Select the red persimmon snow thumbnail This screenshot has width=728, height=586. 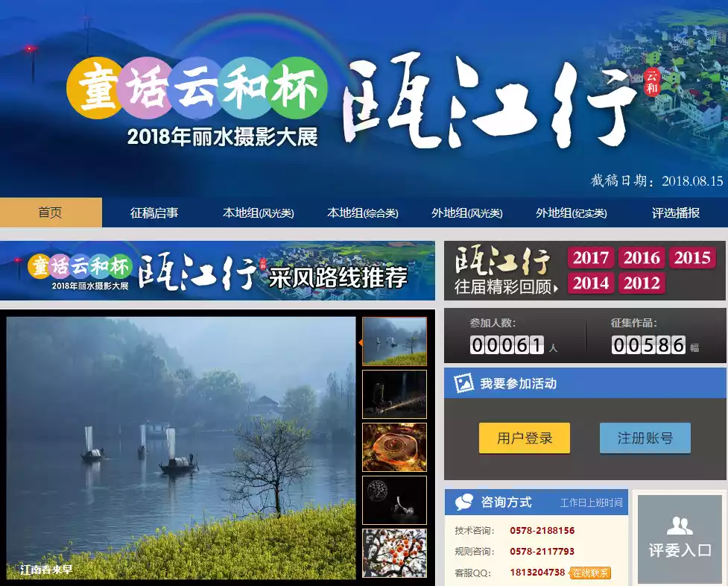tap(394, 552)
